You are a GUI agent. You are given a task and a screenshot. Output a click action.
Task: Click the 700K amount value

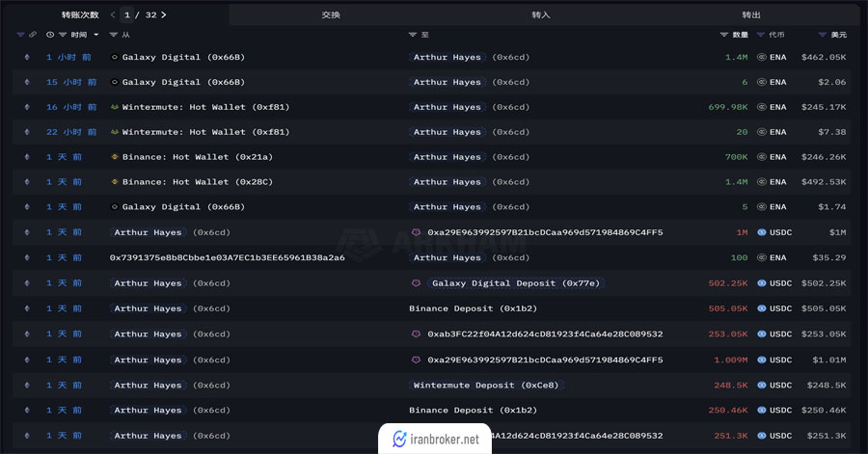click(x=736, y=157)
